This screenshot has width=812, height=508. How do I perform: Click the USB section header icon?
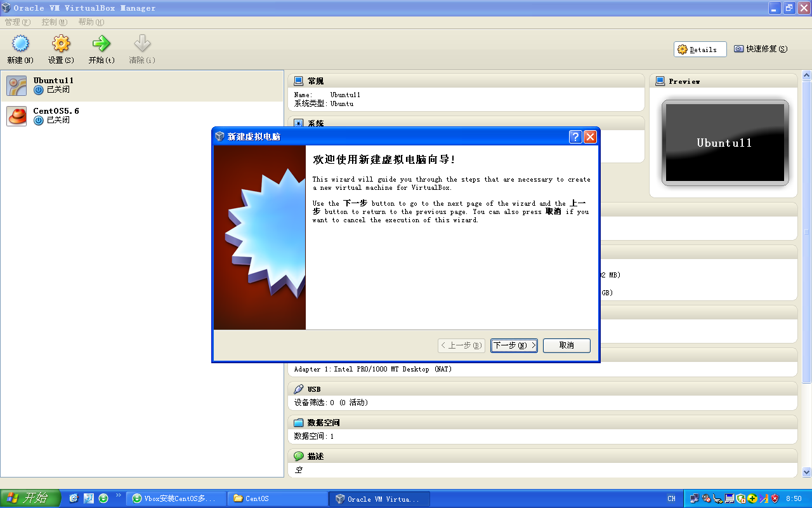click(299, 389)
